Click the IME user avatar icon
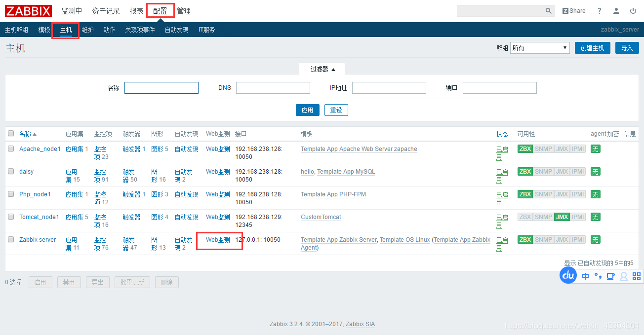644x335 pixels. [624, 276]
